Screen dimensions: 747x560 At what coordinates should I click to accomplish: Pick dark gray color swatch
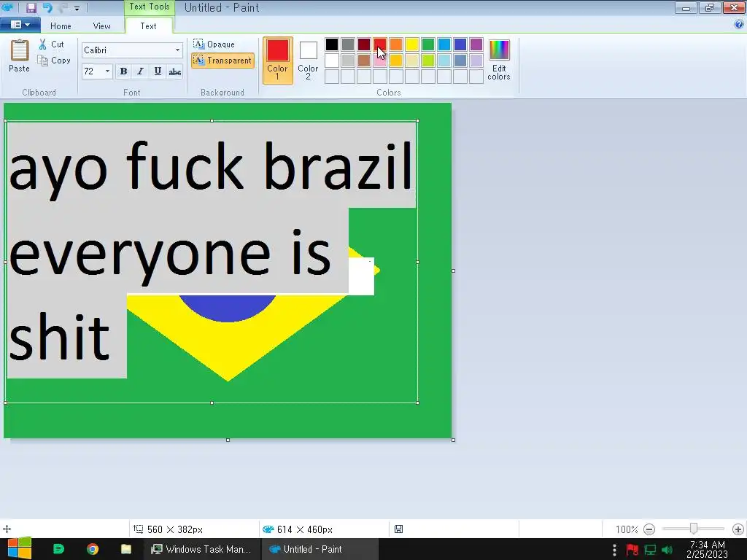point(348,44)
